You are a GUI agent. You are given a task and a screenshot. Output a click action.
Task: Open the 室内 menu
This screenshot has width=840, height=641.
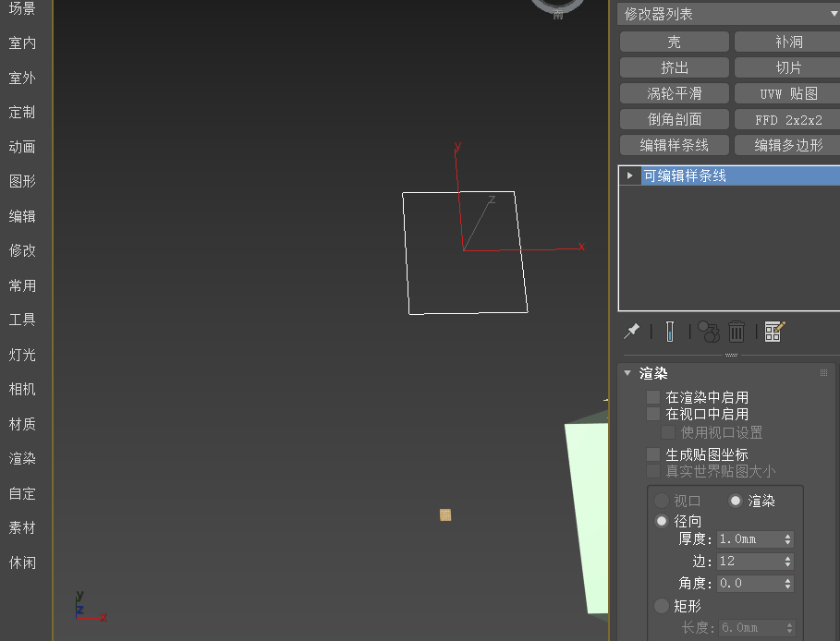(x=22, y=42)
